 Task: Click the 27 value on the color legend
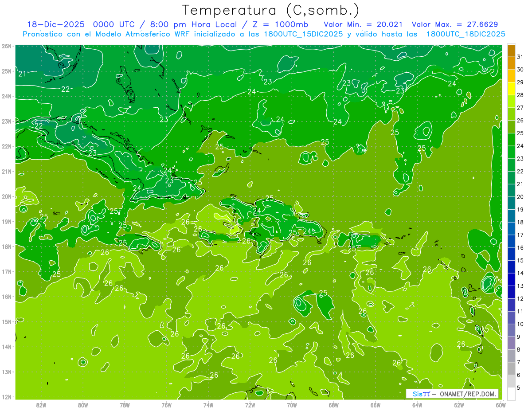pos(520,108)
